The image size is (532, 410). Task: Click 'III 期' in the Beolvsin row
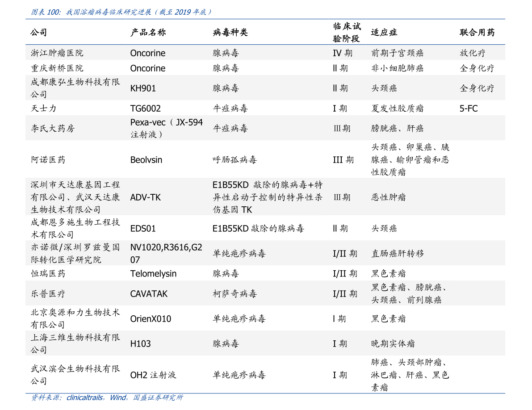[x=343, y=160]
